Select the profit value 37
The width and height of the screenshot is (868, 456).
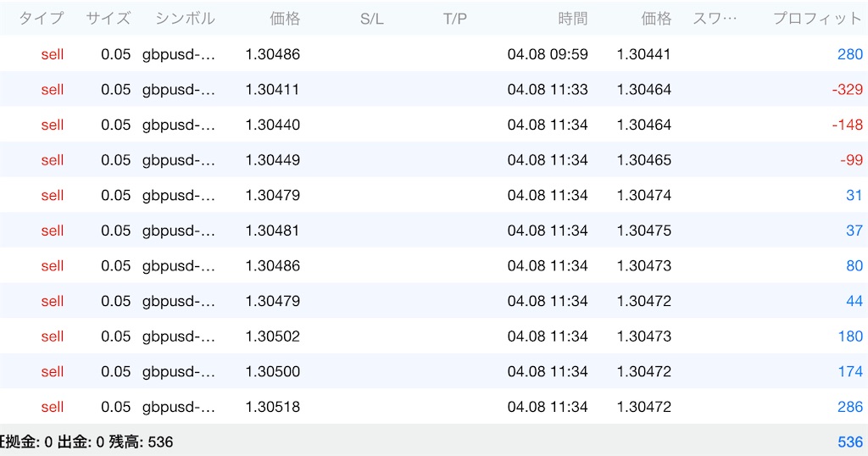(854, 231)
